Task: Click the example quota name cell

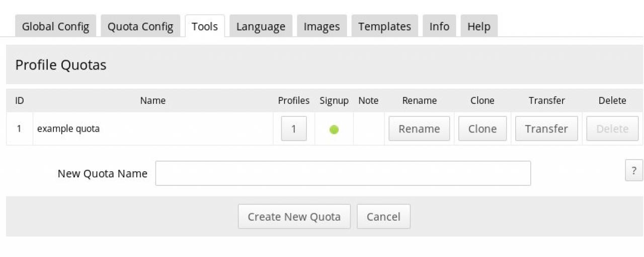Action: point(68,129)
